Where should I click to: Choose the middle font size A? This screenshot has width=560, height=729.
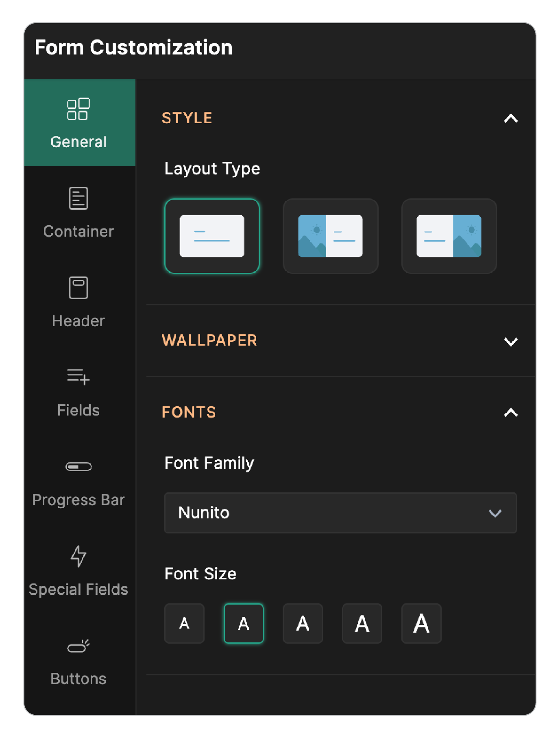click(303, 623)
